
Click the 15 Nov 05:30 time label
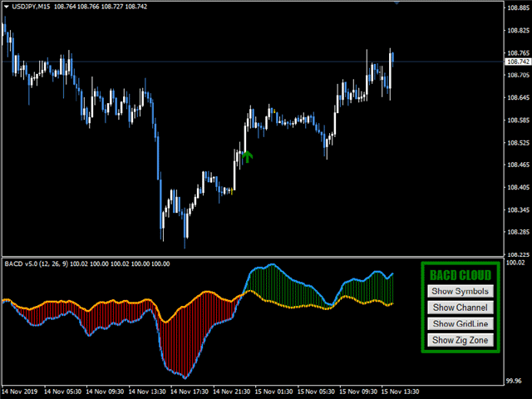pos(316,392)
